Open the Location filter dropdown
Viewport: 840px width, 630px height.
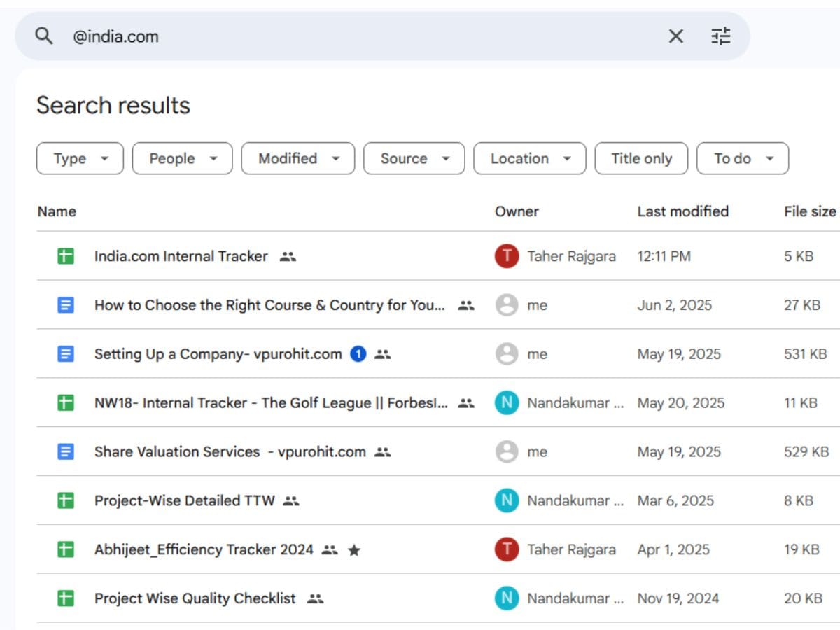click(x=529, y=159)
